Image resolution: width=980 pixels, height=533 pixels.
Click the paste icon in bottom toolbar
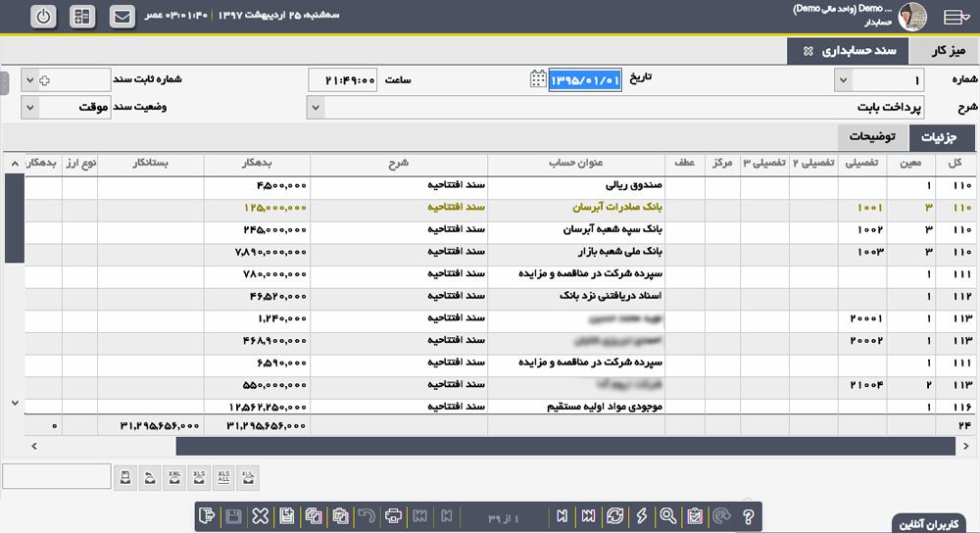click(341, 516)
